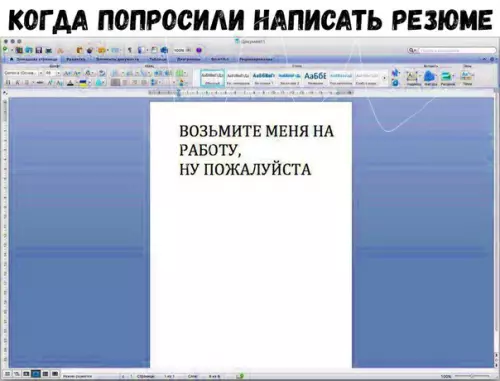Open the highlight color dropdown arrow
This screenshot has width=500, height=381.
(x=90, y=83)
